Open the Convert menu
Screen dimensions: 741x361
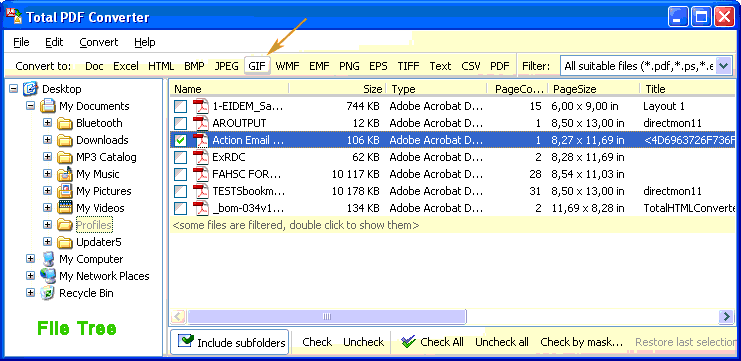[99, 42]
